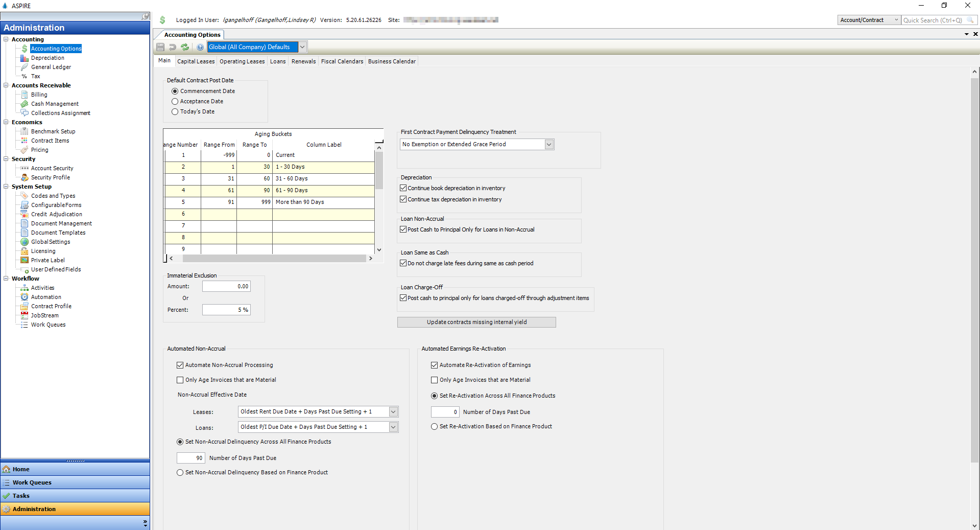Click the Security Profile user icon

coord(25,177)
